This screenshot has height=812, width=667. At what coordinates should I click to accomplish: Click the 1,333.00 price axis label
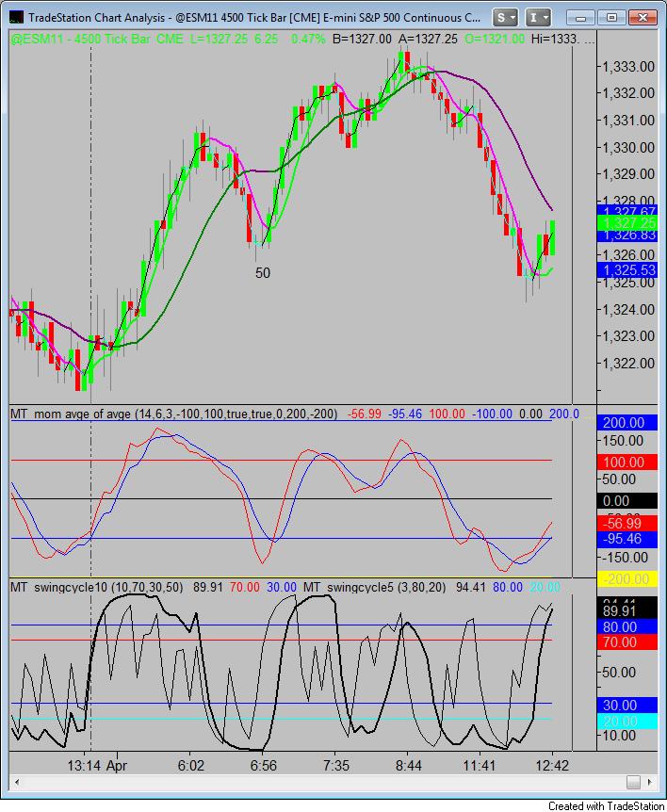[627, 66]
